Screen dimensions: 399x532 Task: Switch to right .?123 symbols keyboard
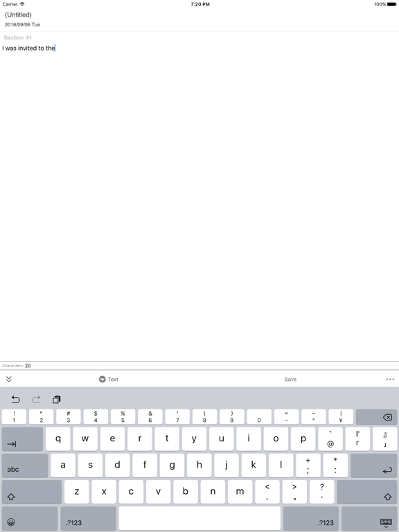click(311, 518)
